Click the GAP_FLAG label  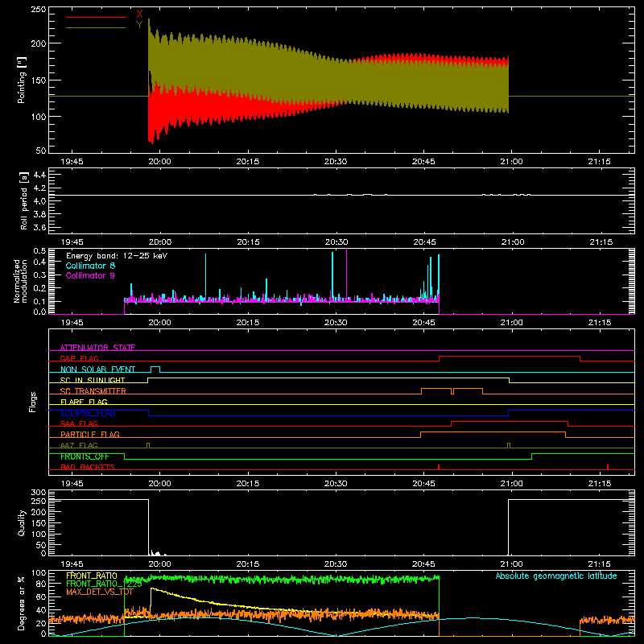pyautogui.click(x=79, y=358)
